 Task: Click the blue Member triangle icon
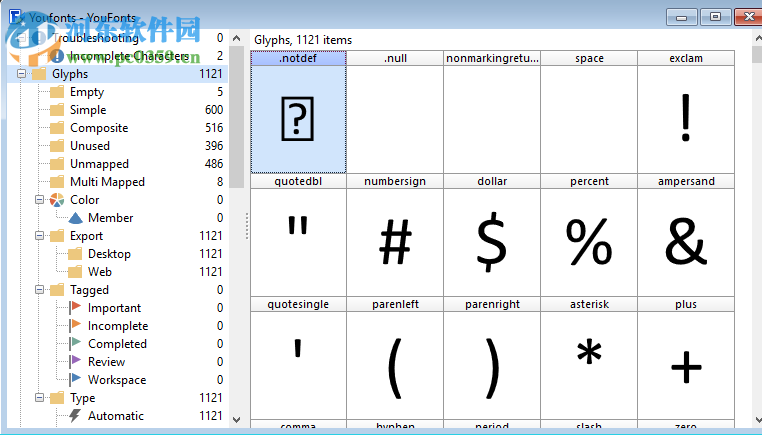75,218
